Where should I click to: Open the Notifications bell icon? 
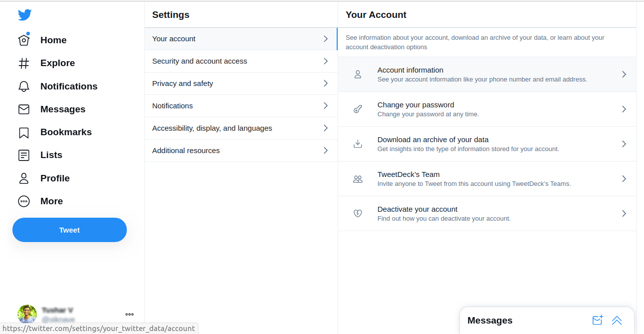23,86
